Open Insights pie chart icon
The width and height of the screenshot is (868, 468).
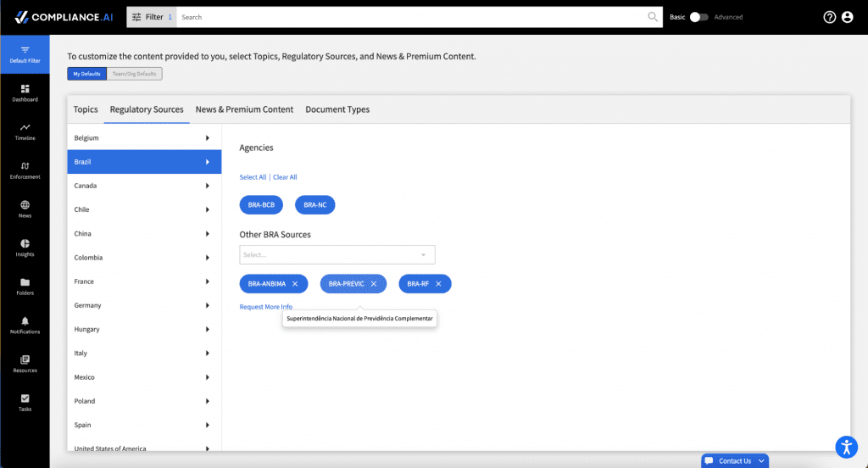[x=25, y=243]
